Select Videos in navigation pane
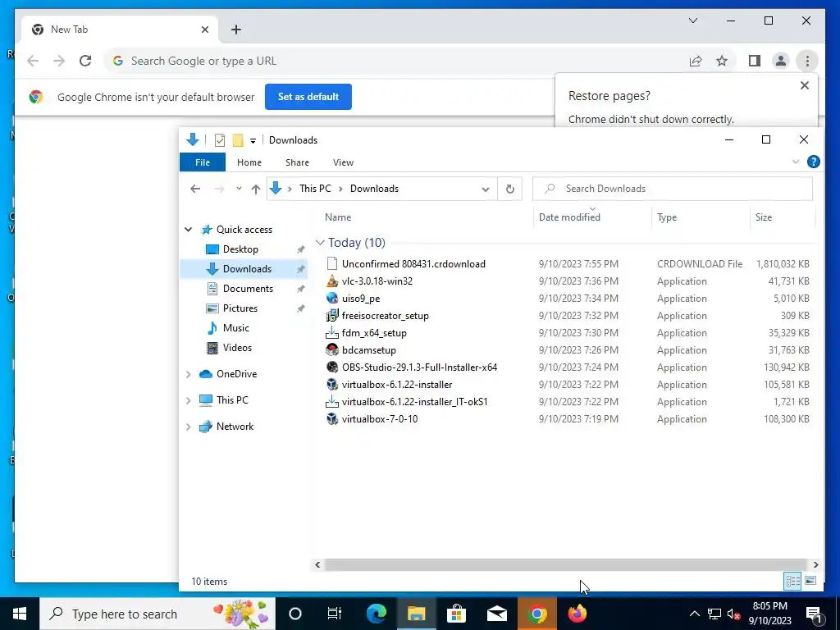This screenshot has width=840, height=630. (237, 348)
